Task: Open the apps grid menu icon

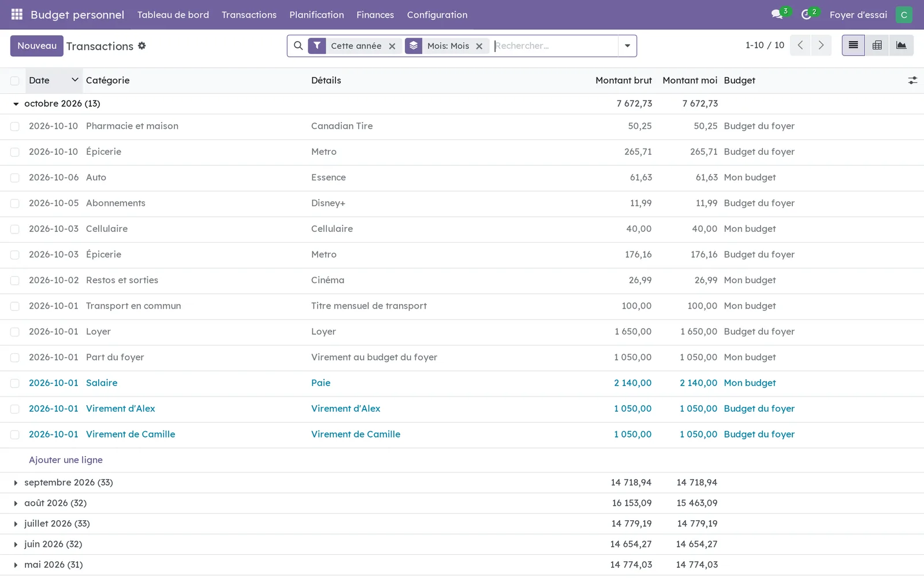Action: pos(17,14)
